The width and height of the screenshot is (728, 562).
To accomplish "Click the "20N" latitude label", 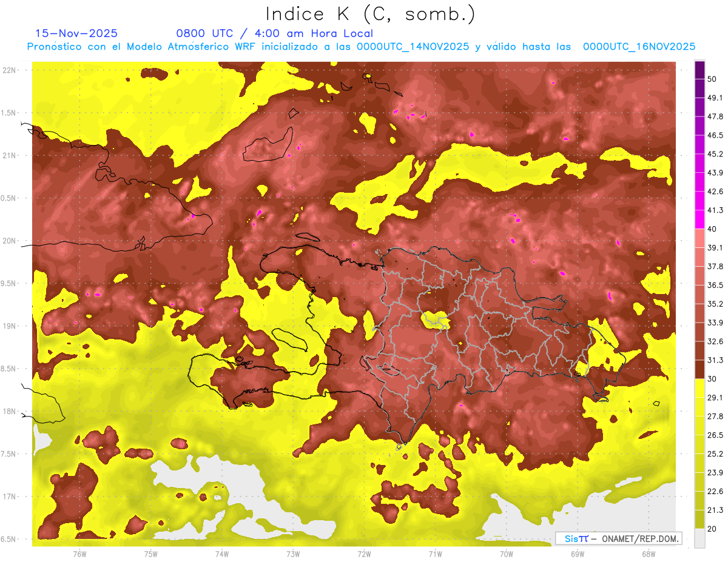I will coord(10,241).
